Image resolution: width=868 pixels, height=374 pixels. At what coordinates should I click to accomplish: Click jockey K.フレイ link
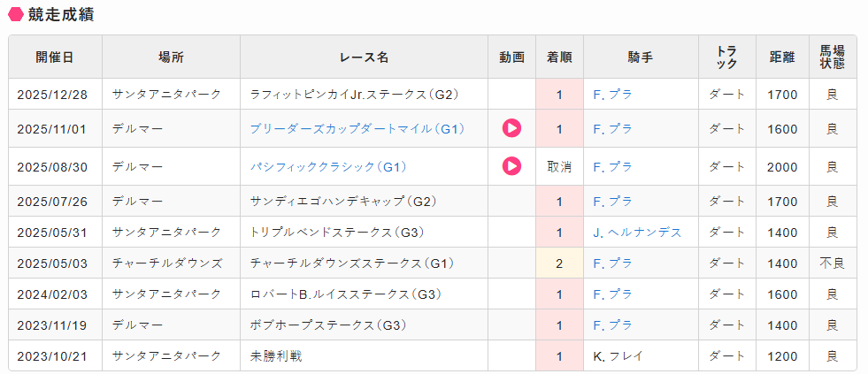(x=618, y=356)
